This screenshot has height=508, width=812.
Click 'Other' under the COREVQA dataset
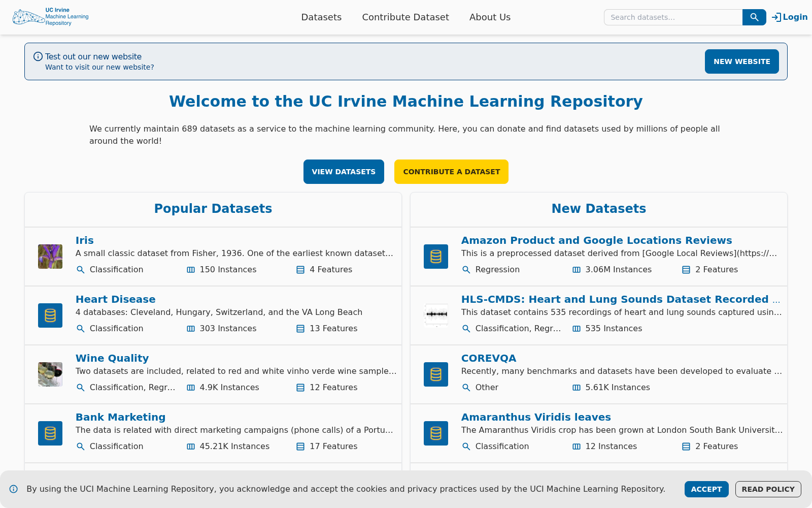click(487, 388)
